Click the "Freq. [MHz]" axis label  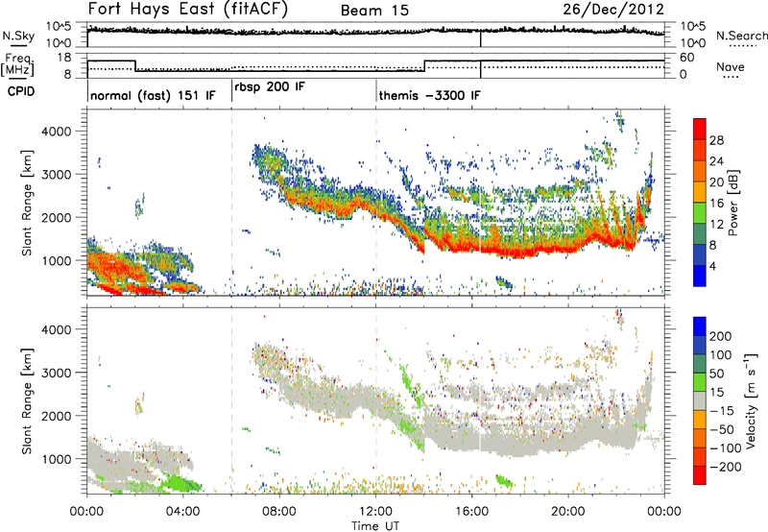pos(17,64)
